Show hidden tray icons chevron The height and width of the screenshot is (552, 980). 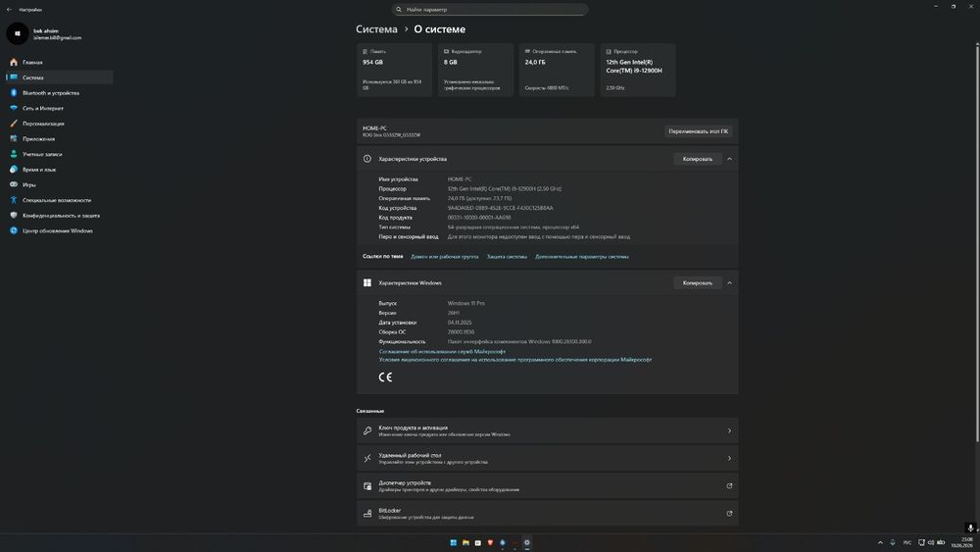tap(880, 542)
